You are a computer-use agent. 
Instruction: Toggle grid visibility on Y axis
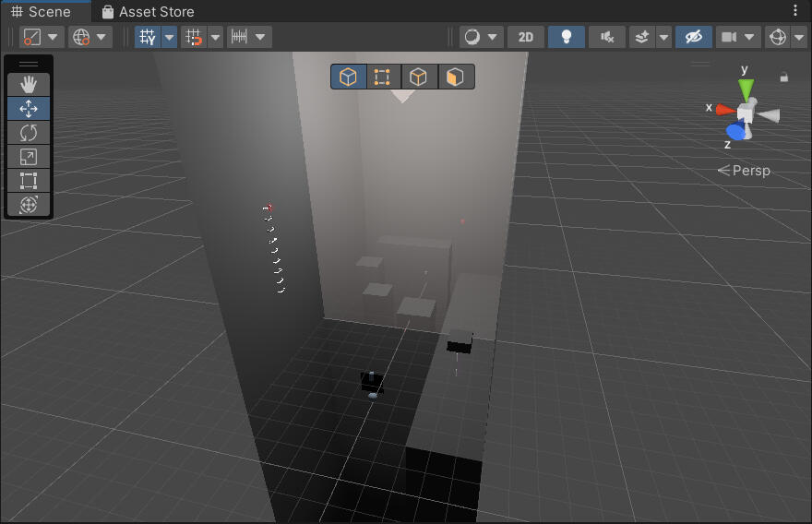(147, 37)
